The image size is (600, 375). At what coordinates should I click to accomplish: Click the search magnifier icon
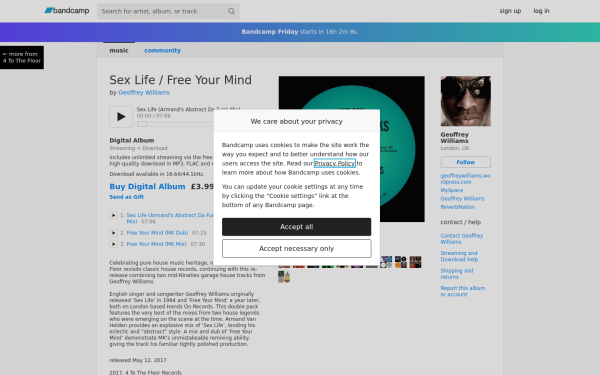coord(231,11)
